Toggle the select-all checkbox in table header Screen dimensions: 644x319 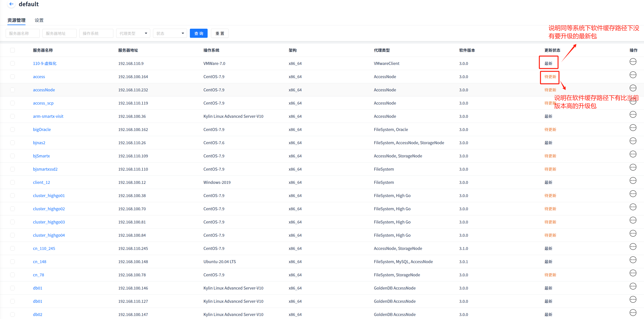coord(12,50)
